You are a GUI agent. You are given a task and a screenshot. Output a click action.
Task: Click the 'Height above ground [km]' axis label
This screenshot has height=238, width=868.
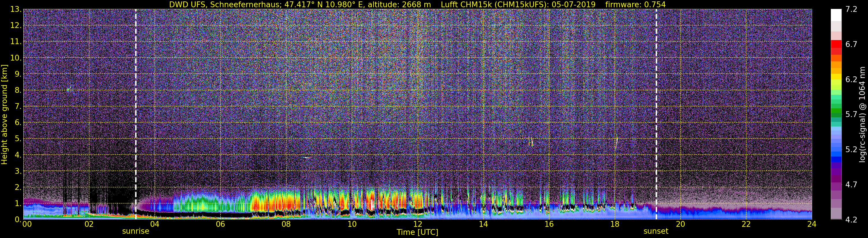[4, 115]
